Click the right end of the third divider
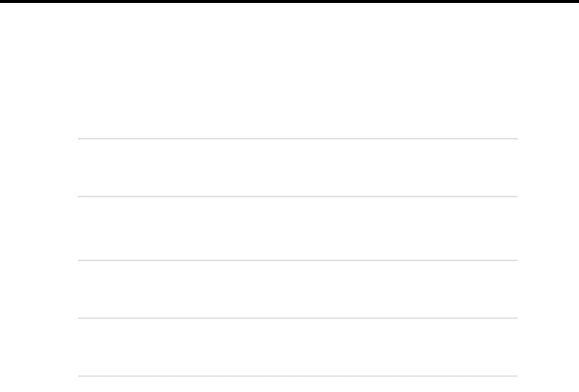579x392 pixels. [x=515, y=260]
